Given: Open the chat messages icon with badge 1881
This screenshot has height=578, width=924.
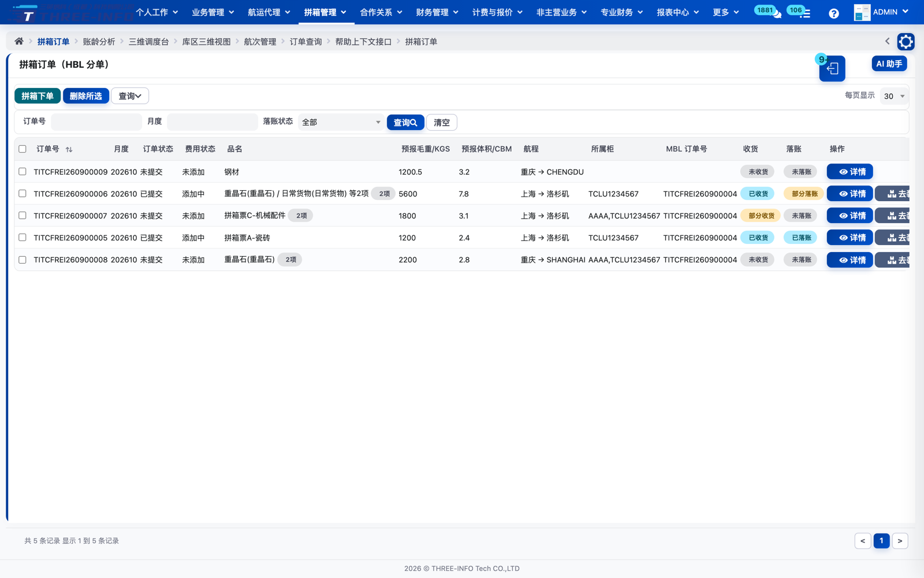Looking at the screenshot, I should point(777,14).
